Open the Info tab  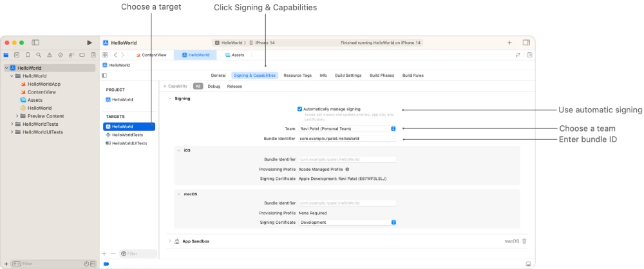tap(323, 75)
